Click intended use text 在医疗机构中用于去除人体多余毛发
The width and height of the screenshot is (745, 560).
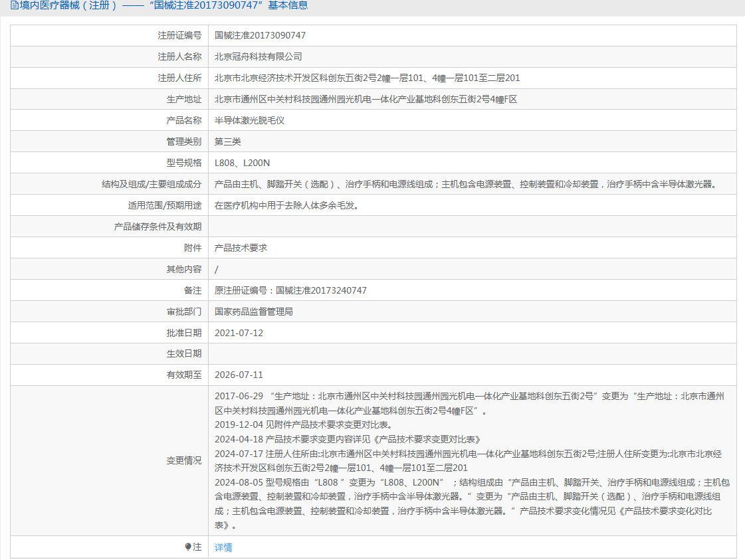click(286, 206)
